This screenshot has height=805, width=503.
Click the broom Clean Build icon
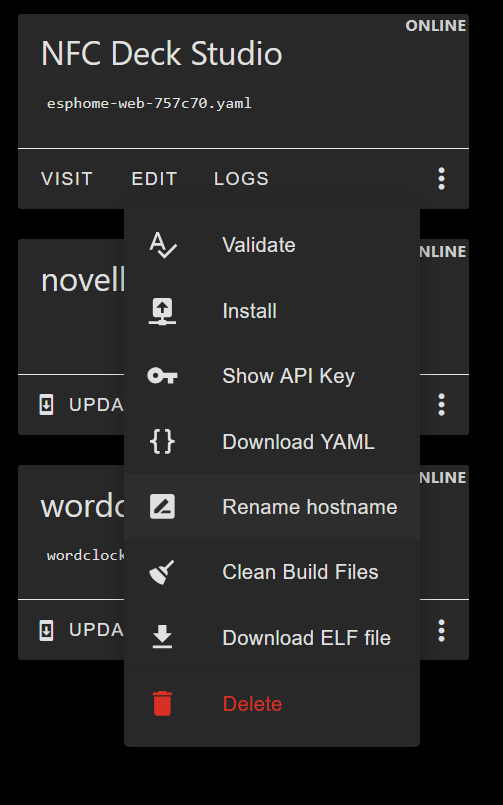click(x=162, y=572)
